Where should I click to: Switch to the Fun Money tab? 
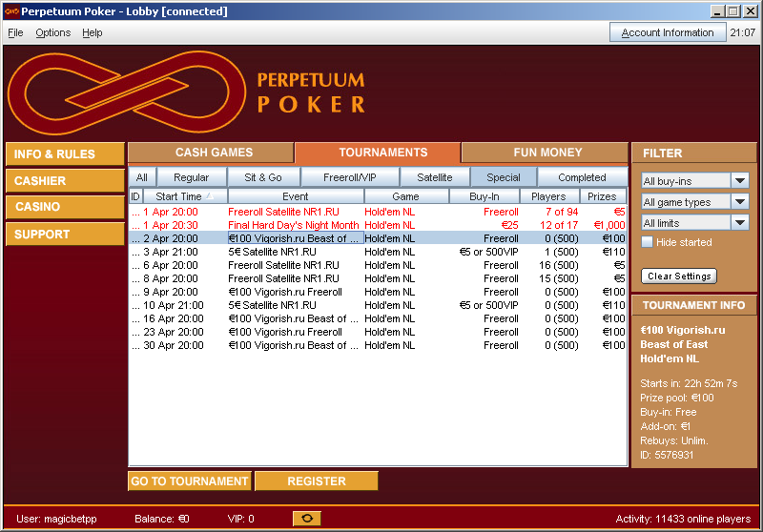tap(547, 153)
